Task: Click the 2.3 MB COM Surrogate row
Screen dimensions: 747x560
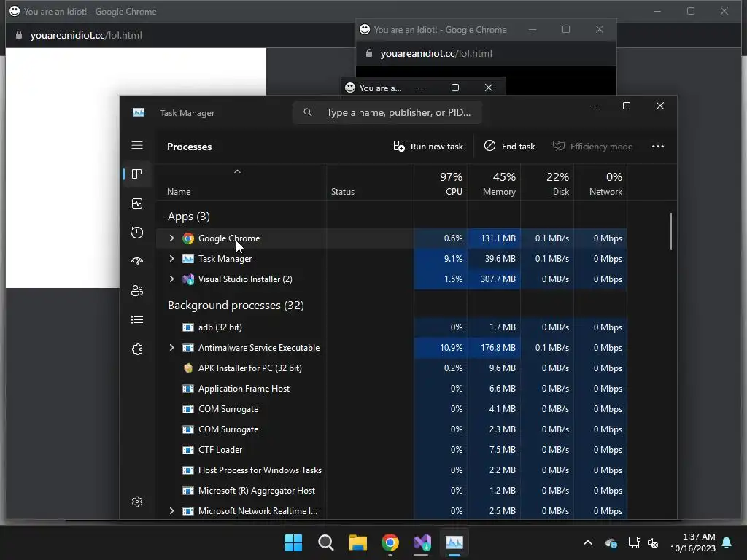Action: pyautogui.click(x=391, y=429)
